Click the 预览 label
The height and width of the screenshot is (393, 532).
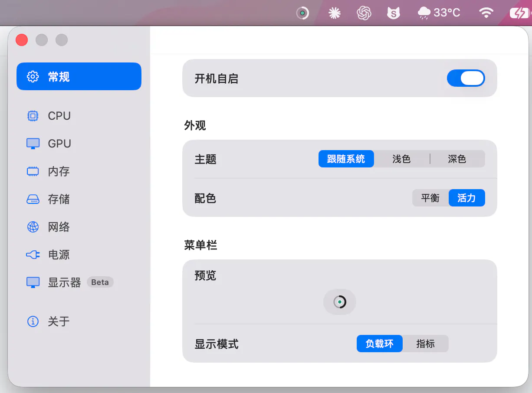pos(206,275)
